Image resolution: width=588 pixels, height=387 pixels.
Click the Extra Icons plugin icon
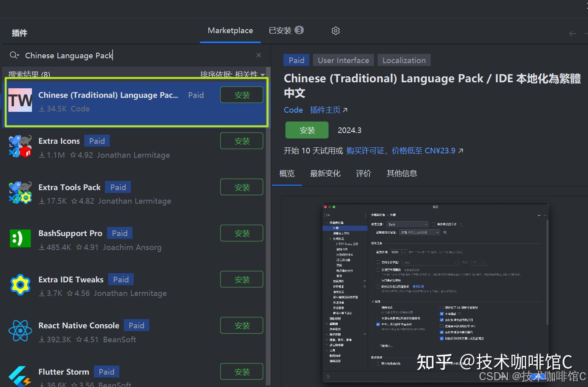(x=20, y=146)
